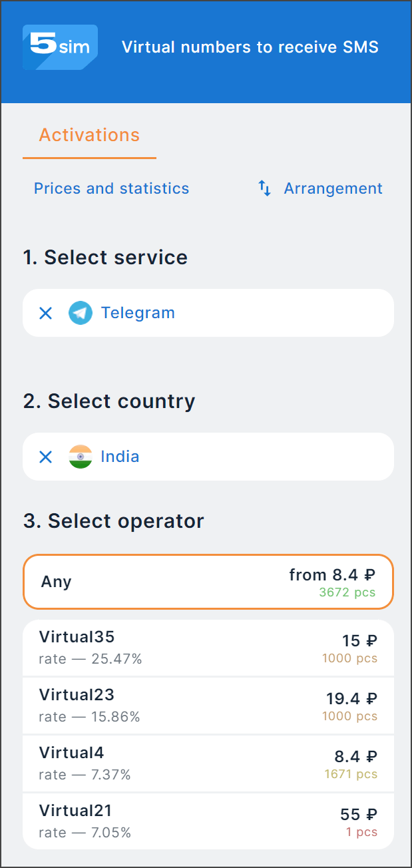Open Prices and statistics link
Image resolution: width=412 pixels, height=868 pixels.
(x=111, y=188)
